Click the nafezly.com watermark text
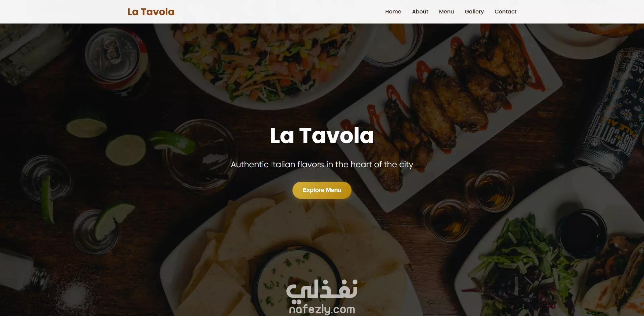Viewport: 644px width, 316px height. pyautogui.click(x=322, y=309)
